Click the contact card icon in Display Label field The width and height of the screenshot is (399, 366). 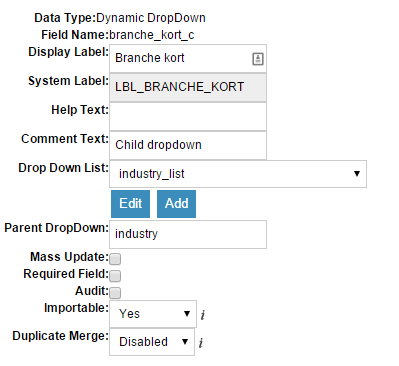257,59
